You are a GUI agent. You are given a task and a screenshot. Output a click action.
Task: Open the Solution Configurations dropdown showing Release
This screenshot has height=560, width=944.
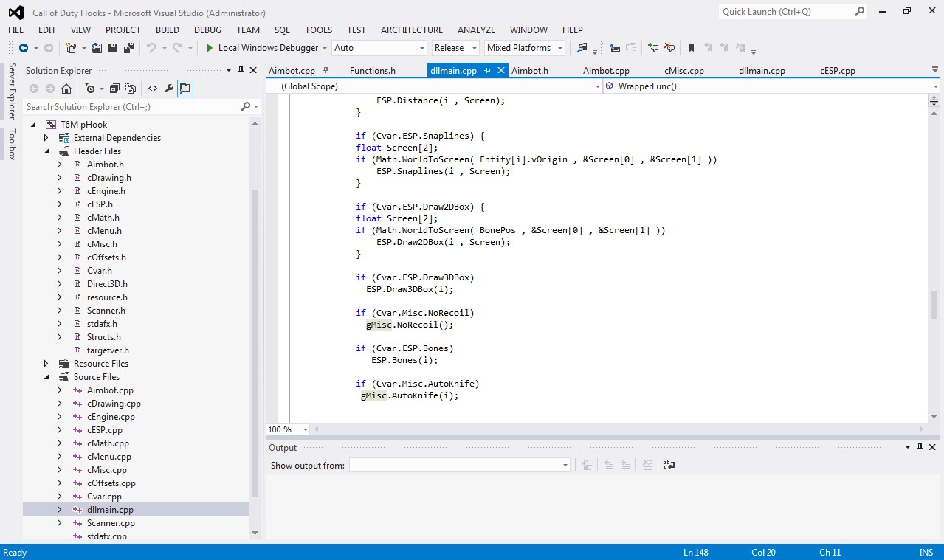(455, 48)
